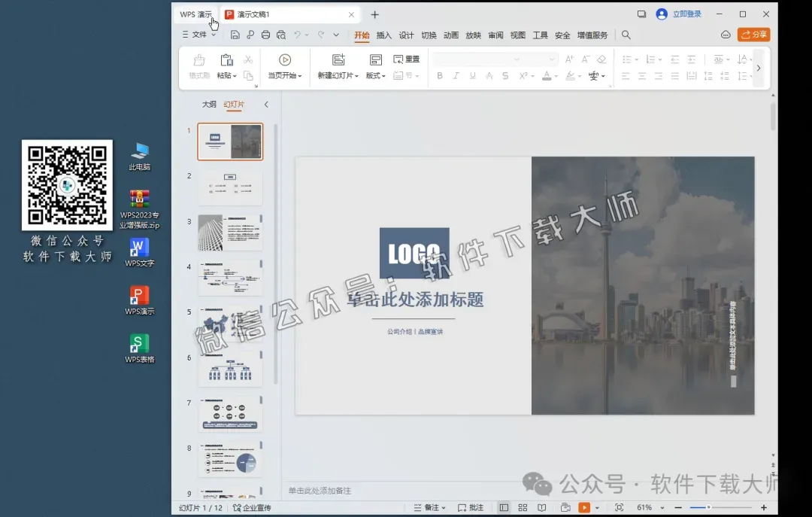Open the 插入 ribbon tab
Image resolution: width=812 pixels, height=517 pixels.
tap(383, 35)
